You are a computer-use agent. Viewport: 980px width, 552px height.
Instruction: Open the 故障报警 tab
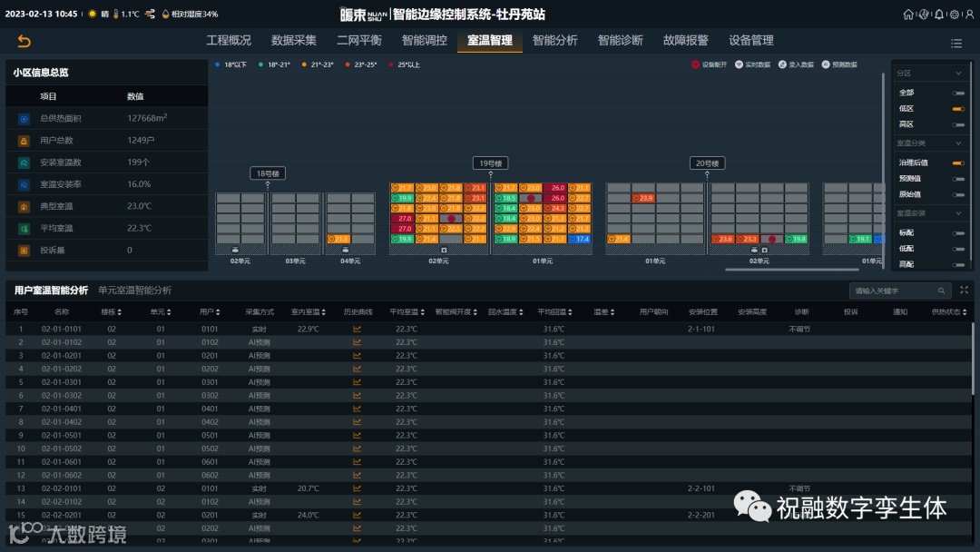point(686,40)
